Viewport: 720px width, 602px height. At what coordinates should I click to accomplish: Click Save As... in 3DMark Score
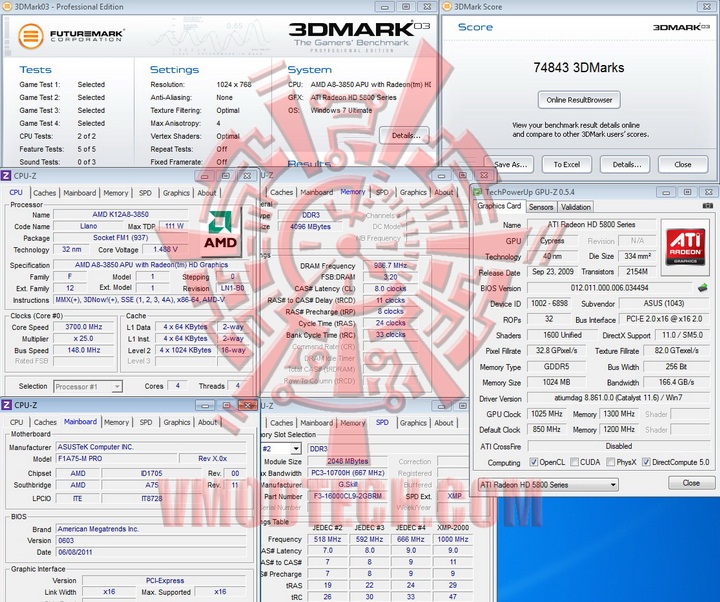click(510, 164)
